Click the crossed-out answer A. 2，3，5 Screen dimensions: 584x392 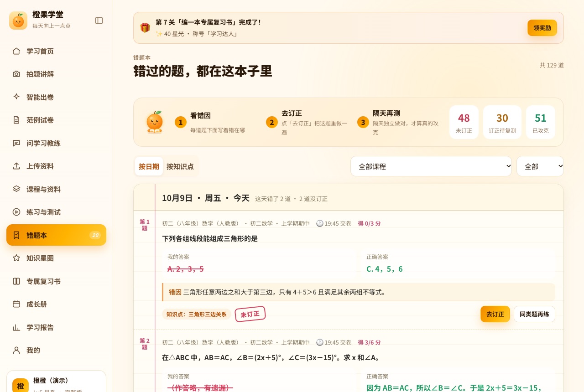point(186,269)
